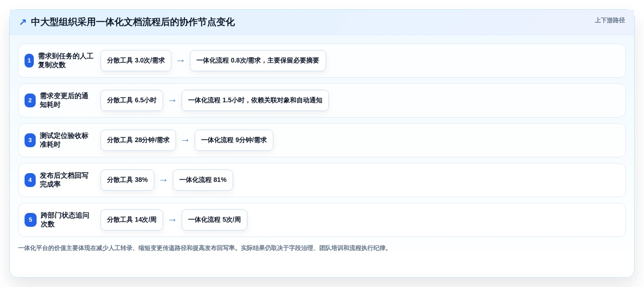This screenshot has height=287, width=644.
Task: Click the label 需求到任务的人工复制次数
Action: (x=66, y=61)
